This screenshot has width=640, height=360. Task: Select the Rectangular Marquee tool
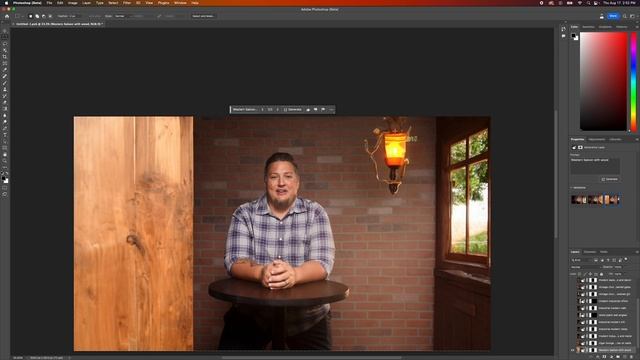click(5, 37)
